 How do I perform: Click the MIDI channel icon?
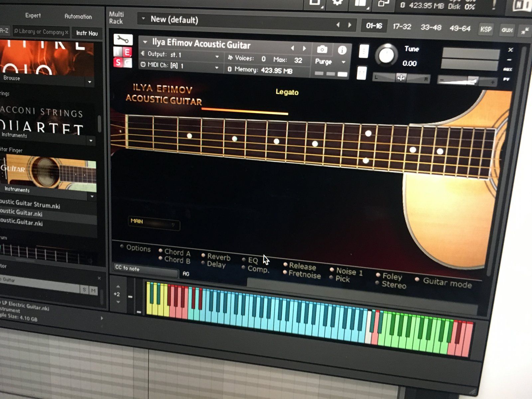143,65
